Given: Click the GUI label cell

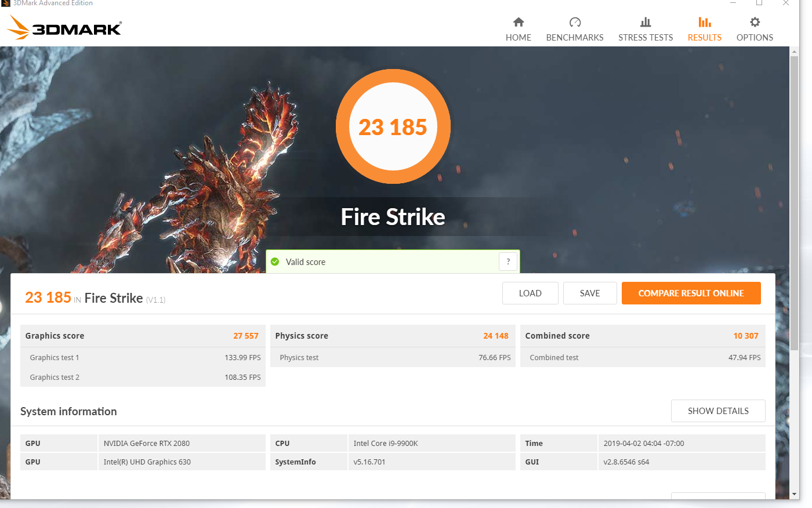Looking at the screenshot, I should click(x=559, y=462).
